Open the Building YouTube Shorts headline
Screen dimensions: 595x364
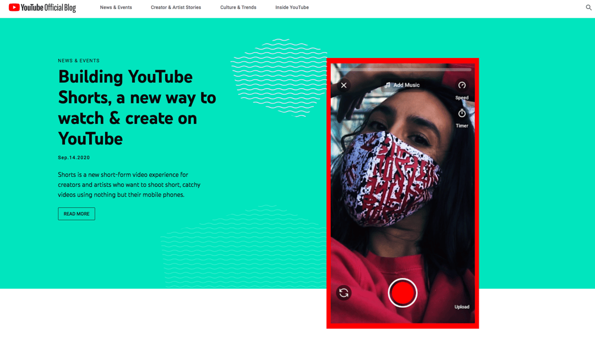point(137,107)
